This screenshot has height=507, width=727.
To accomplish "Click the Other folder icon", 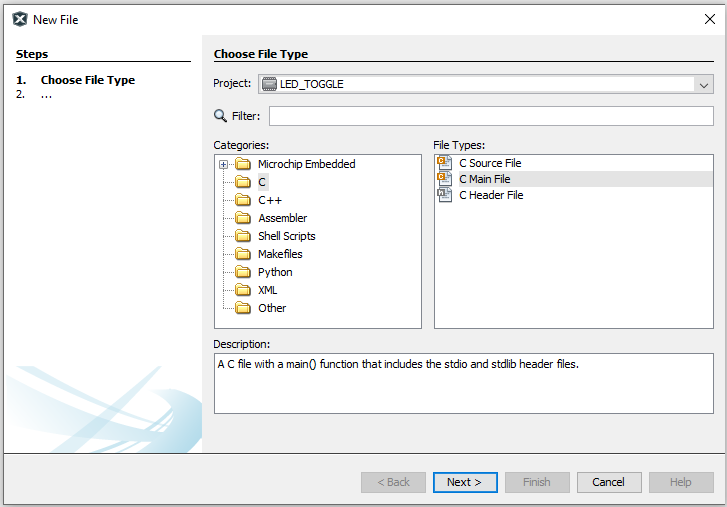I will click(x=243, y=308).
